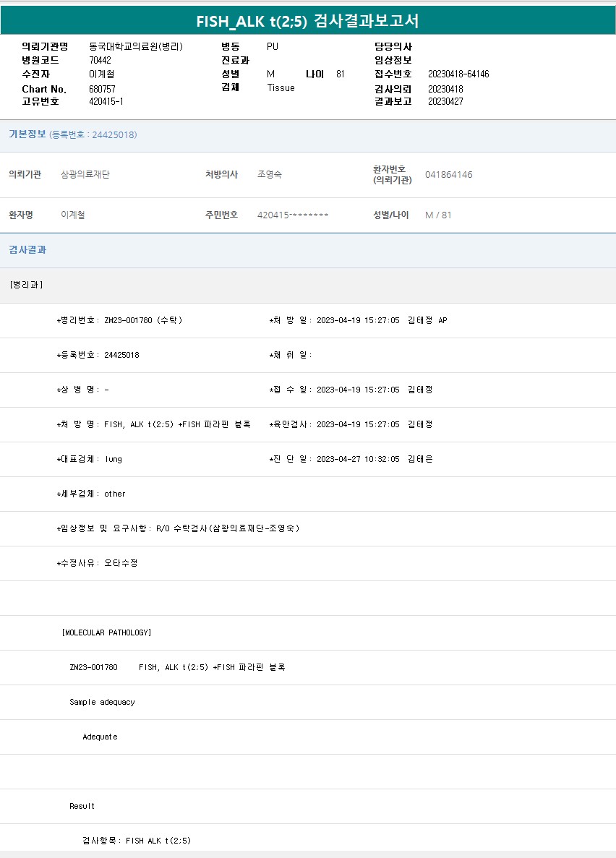Click the 검체 value Tissue
This screenshot has width=616, height=858.
(281, 88)
